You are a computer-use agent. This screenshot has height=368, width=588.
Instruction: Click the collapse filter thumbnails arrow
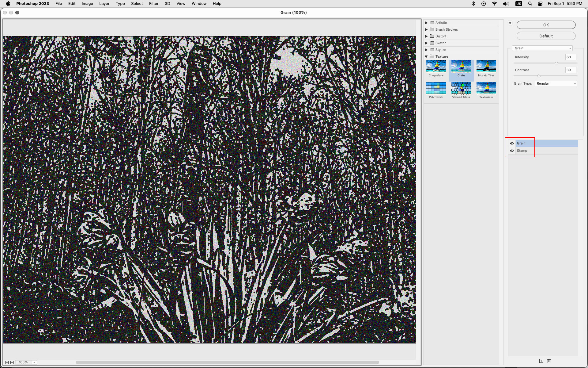tap(510, 23)
